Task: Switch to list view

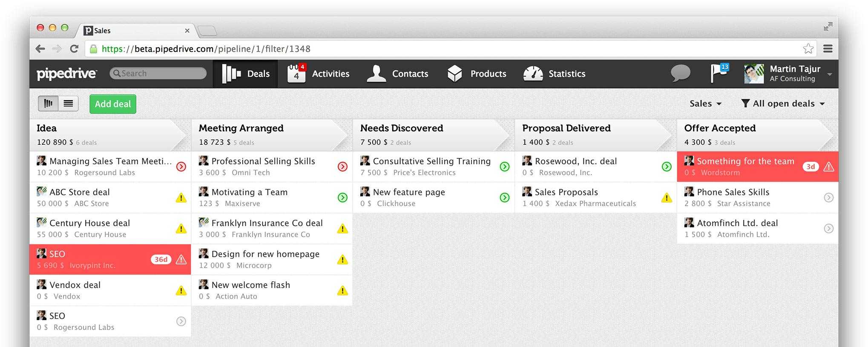Action: pos(68,103)
